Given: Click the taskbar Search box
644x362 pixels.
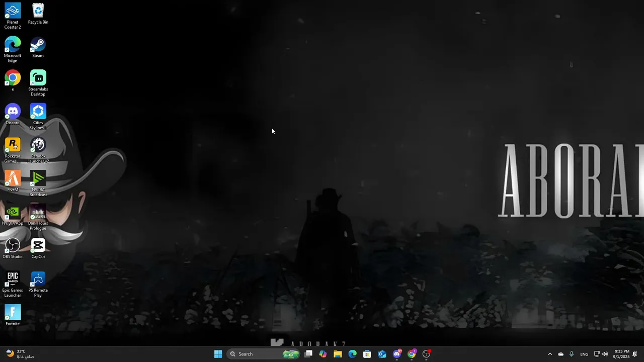Looking at the screenshot, I should point(264,354).
